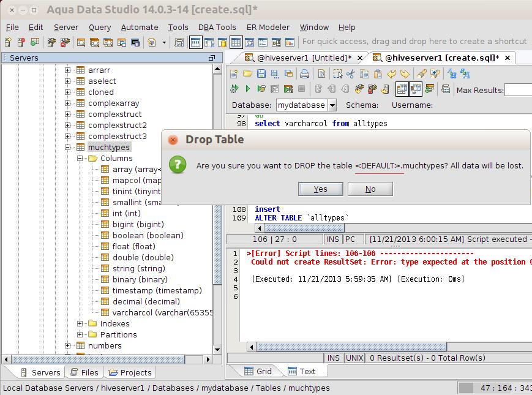
Task: Collapse the Columns folder expander
Action: [80, 158]
